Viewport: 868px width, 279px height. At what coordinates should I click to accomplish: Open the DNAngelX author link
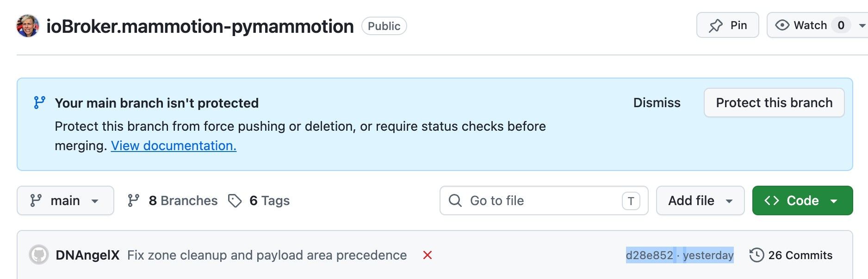click(87, 255)
